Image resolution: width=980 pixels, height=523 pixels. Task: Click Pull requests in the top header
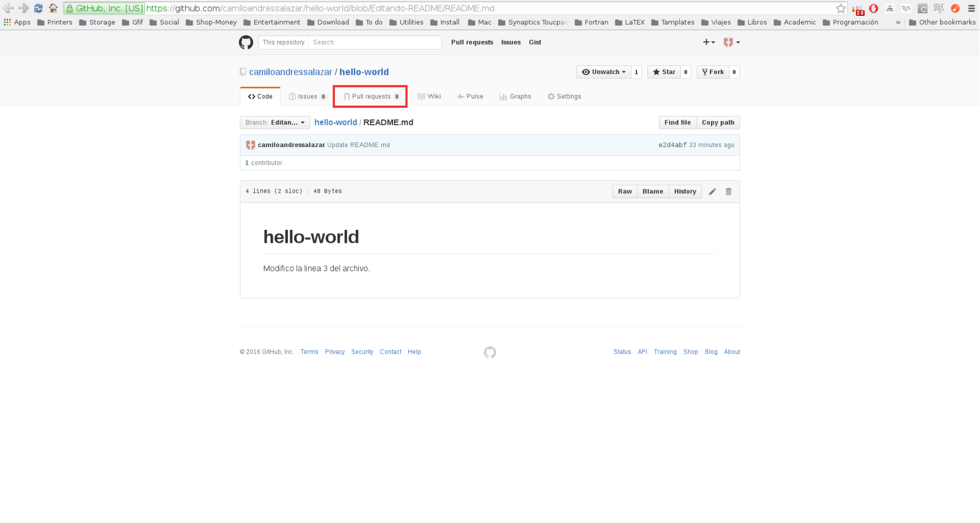click(472, 42)
